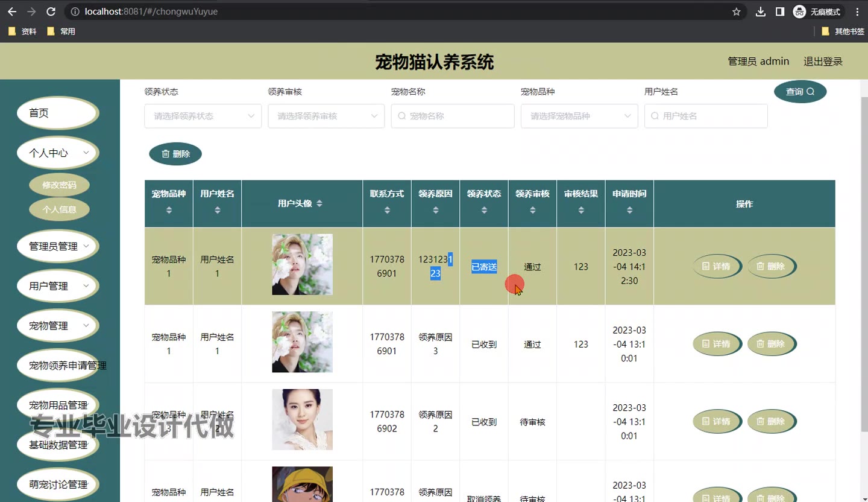Viewport: 868px width, 502px height.
Task: Go back to the previous page
Action: coord(12,11)
